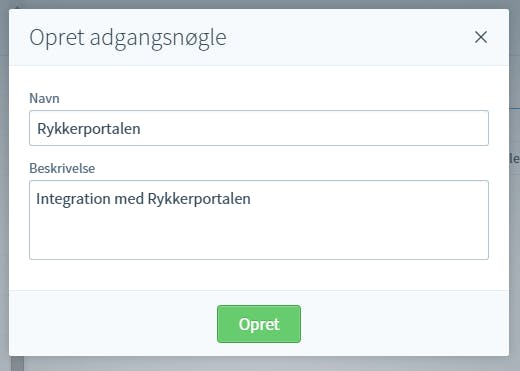Click the Beskrivelse field label
Image resolution: width=520 pixels, height=371 pixels.
coord(62,168)
